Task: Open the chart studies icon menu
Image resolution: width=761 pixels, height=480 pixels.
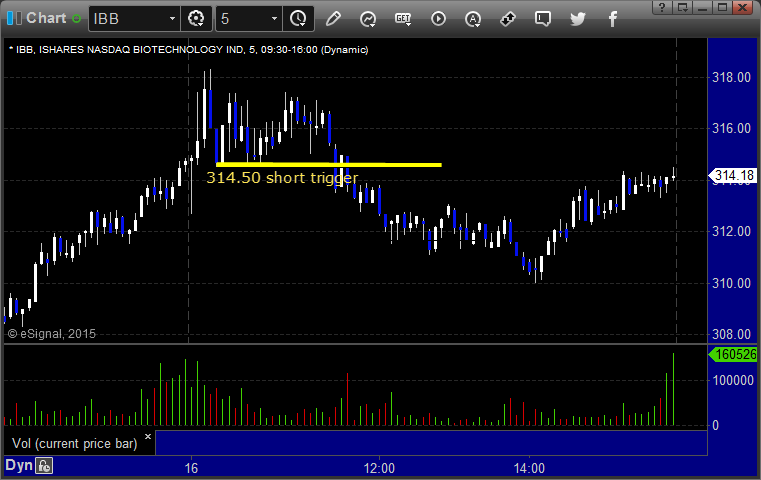Action: point(368,19)
